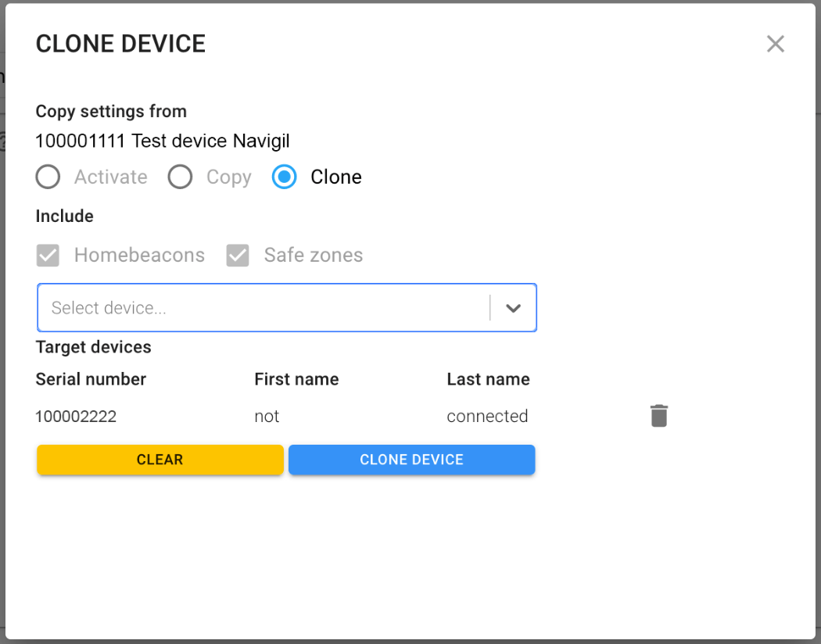Screen dimensions: 821x644
Task: Click the Last name column header
Action: coord(489,379)
